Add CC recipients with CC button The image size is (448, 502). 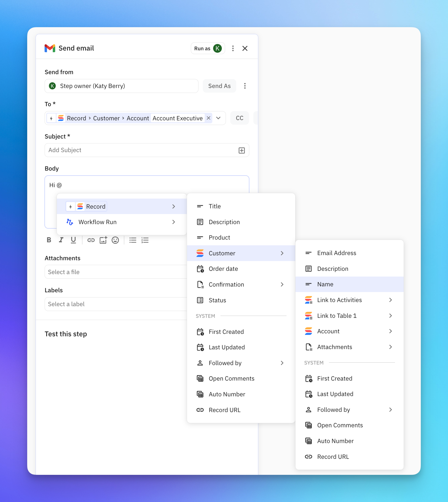pyautogui.click(x=239, y=118)
